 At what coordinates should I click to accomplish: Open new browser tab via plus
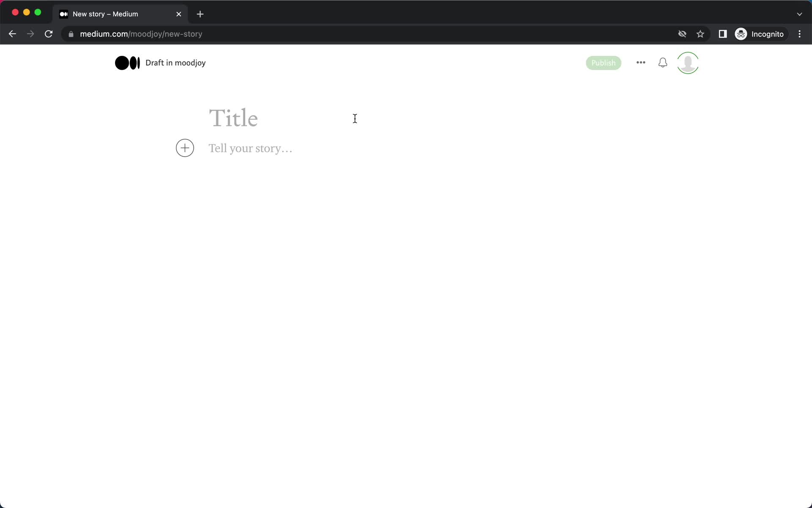[200, 14]
